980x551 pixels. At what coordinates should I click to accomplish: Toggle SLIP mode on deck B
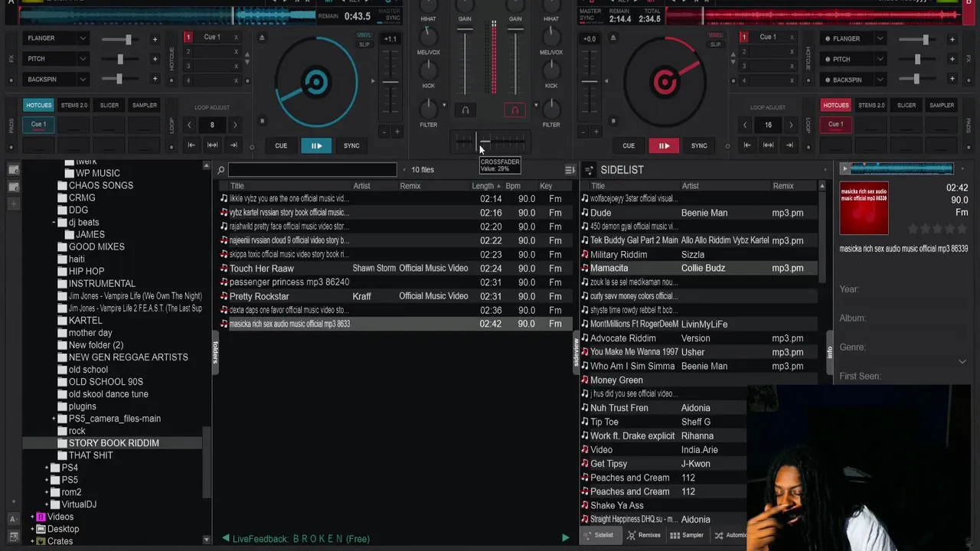point(715,44)
